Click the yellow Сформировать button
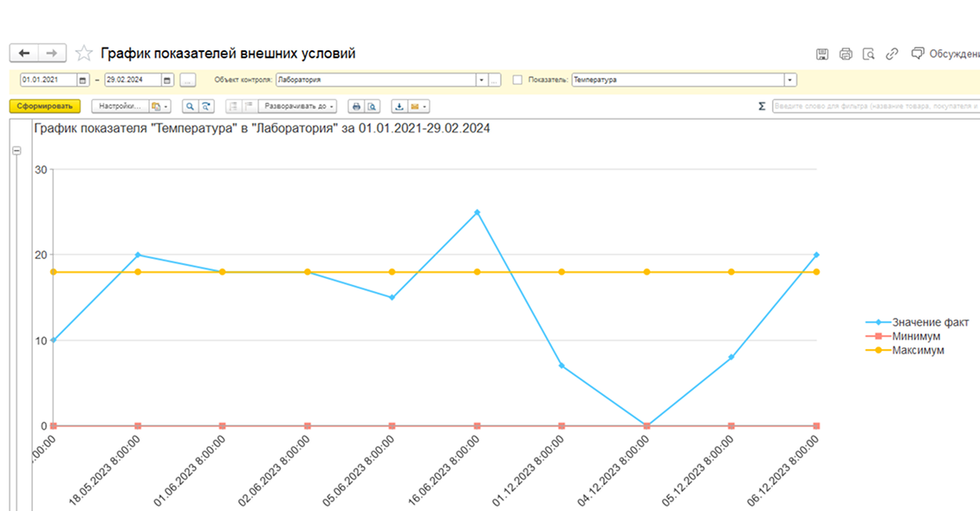 [x=45, y=107]
